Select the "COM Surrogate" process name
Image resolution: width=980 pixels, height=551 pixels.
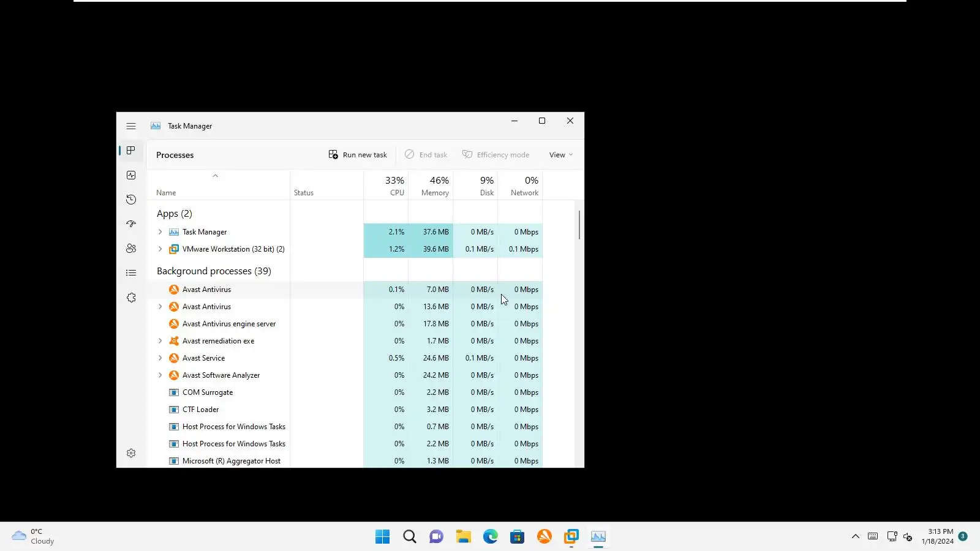(x=208, y=392)
